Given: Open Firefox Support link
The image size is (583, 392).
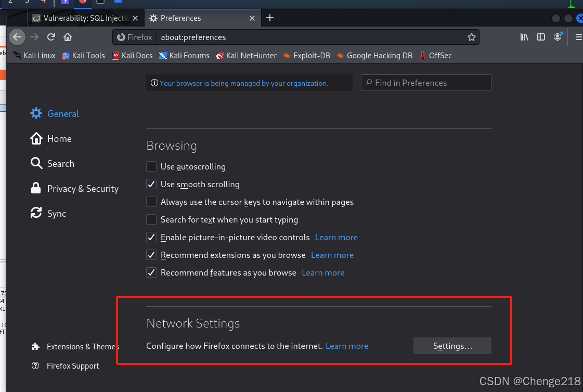Looking at the screenshot, I should [66, 365].
